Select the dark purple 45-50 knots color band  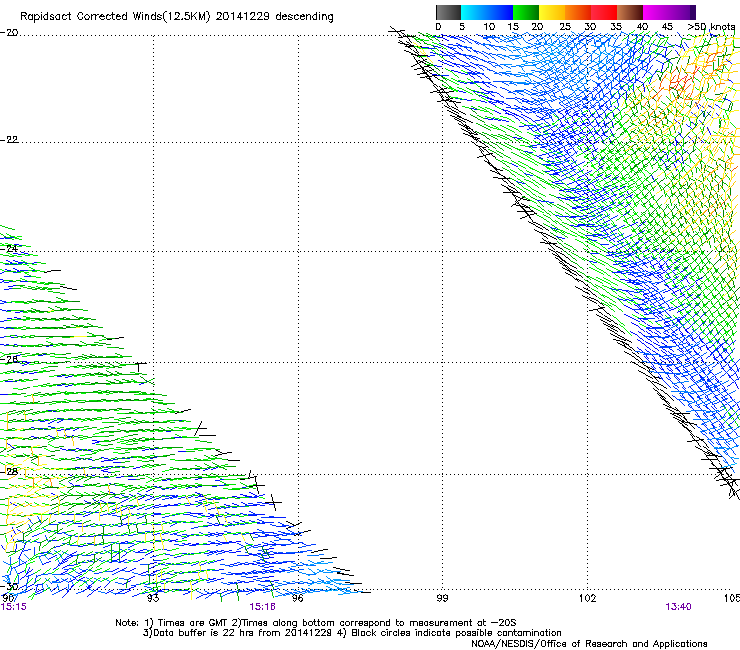[x=682, y=12]
